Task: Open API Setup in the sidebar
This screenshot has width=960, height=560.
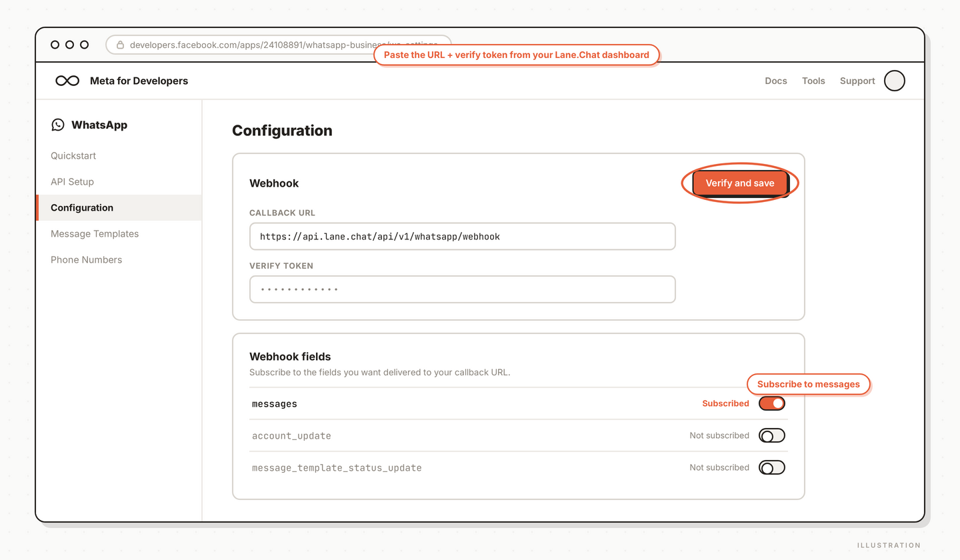Action: 72,182
